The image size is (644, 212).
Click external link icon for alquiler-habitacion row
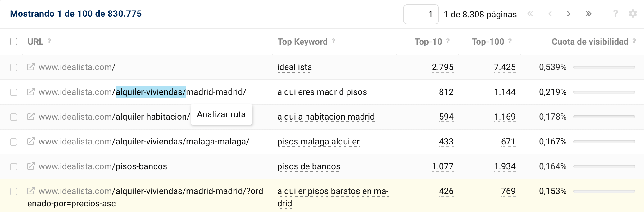pyautogui.click(x=31, y=117)
